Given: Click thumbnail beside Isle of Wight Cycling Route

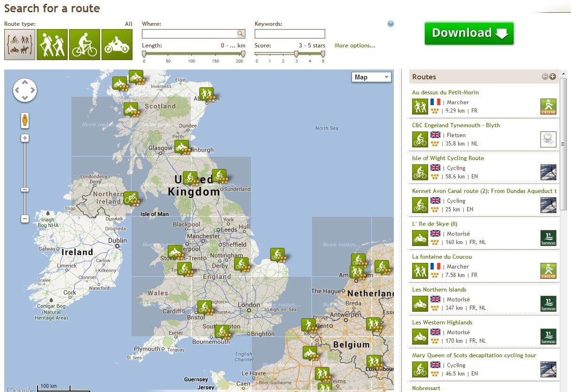Looking at the screenshot, I should point(548,172).
